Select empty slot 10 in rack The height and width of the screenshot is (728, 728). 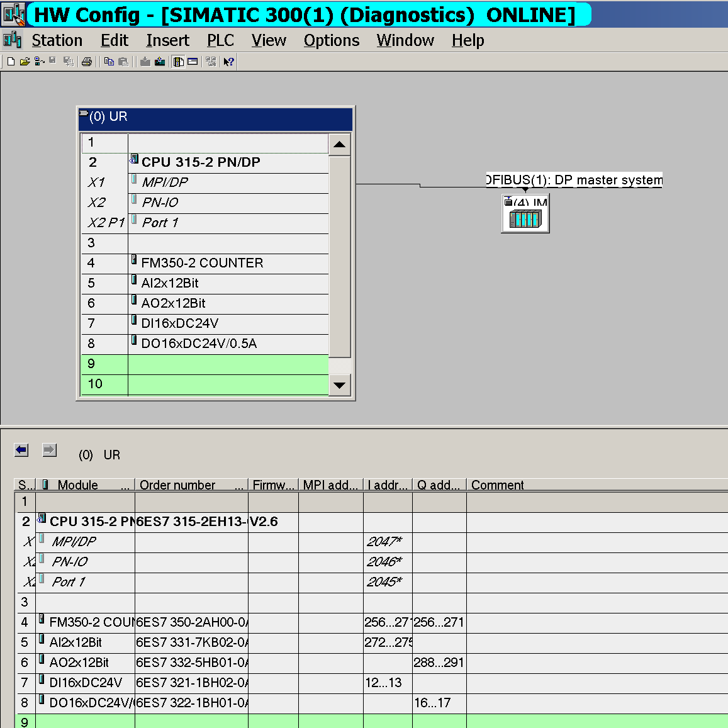pyautogui.click(x=204, y=384)
